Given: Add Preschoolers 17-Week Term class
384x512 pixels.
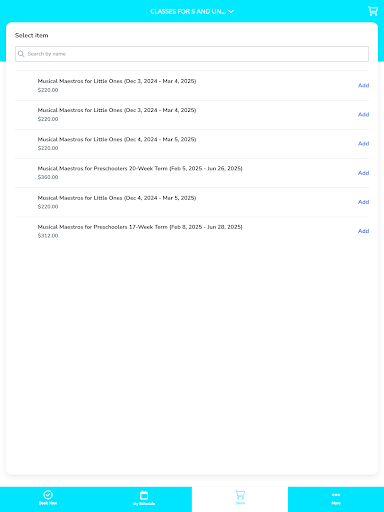Looking at the screenshot, I should (363, 231).
